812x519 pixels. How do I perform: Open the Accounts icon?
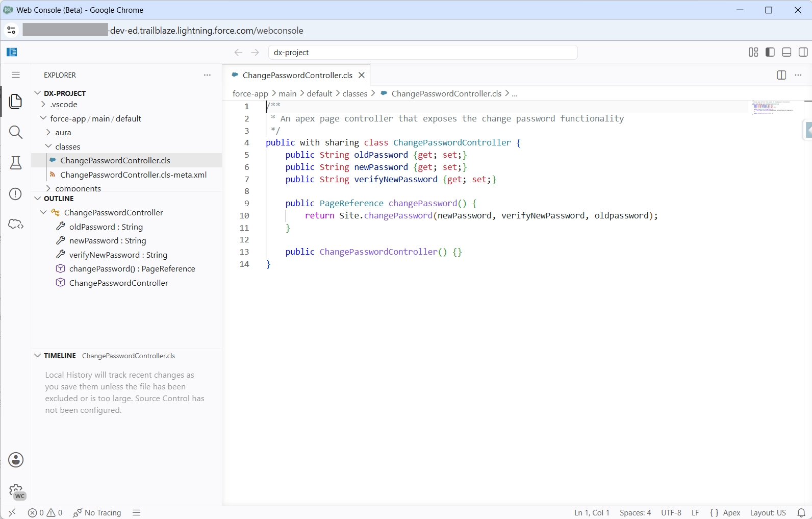click(16, 460)
